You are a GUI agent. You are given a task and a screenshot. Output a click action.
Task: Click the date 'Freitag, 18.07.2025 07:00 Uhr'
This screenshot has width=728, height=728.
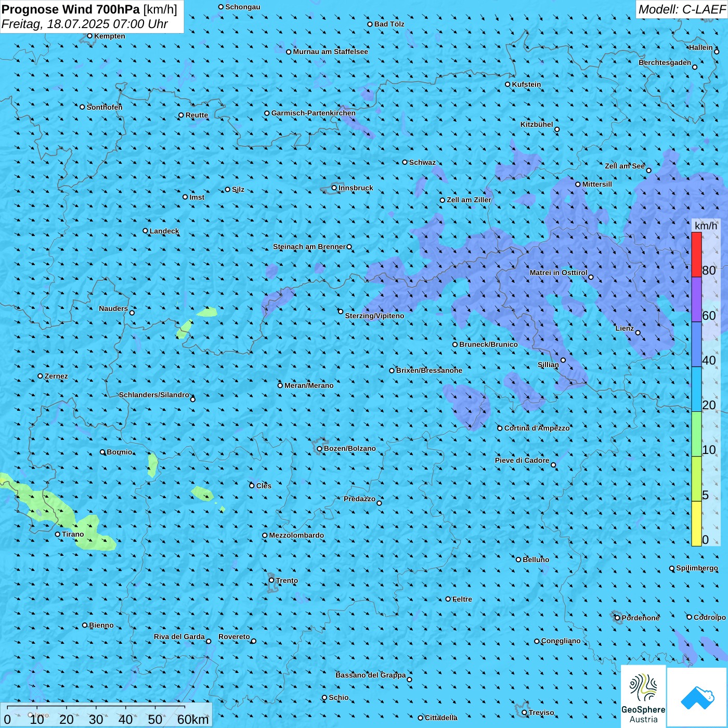click(85, 24)
